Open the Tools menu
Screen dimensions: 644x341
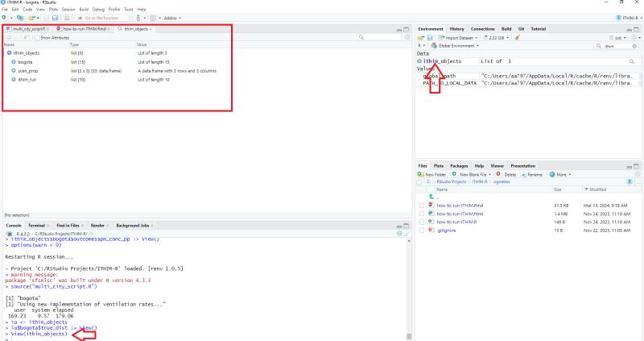[x=129, y=9]
